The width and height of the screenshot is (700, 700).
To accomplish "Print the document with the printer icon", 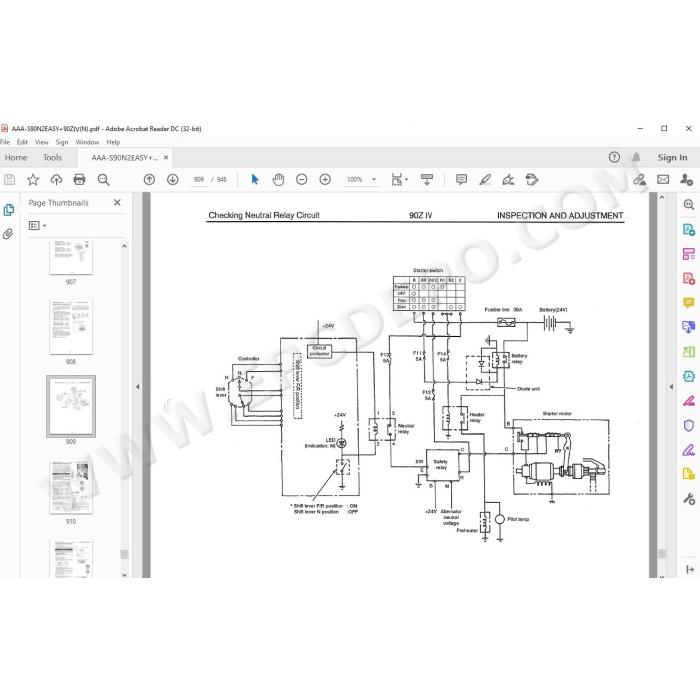I will coord(79,179).
